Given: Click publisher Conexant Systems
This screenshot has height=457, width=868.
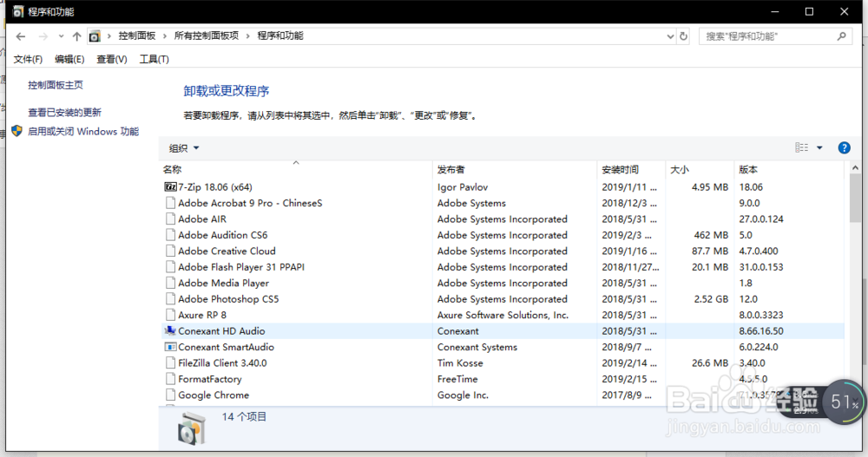Looking at the screenshot, I should (x=477, y=348).
